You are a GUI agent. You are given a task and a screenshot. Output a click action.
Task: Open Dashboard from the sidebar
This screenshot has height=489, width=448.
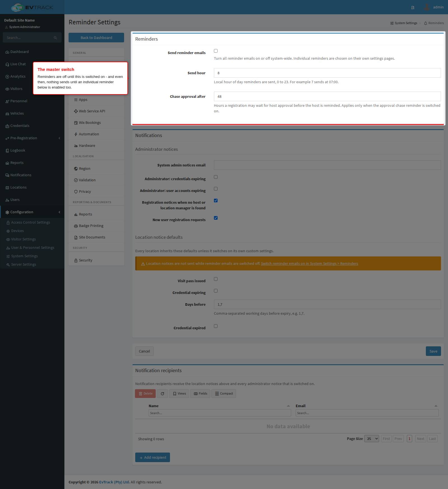pyautogui.click(x=32, y=52)
